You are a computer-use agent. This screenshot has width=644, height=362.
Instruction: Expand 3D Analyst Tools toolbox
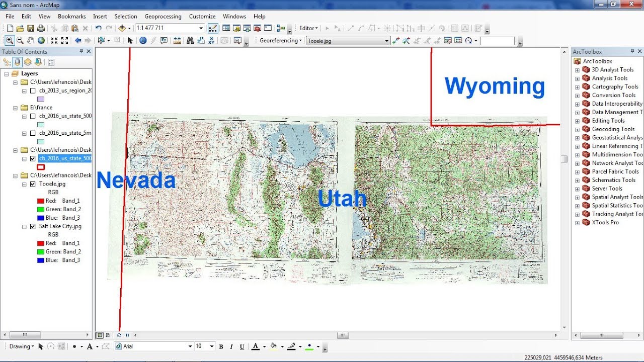[x=578, y=70]
